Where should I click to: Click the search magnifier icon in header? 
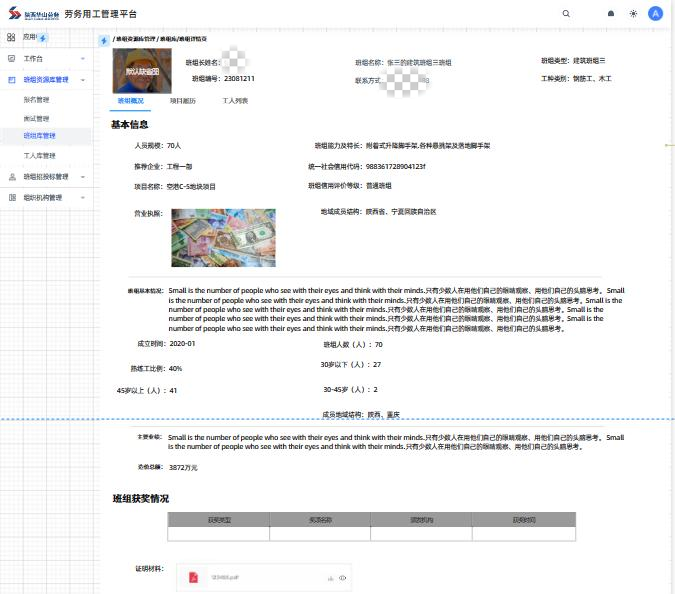tap(566, 14)
